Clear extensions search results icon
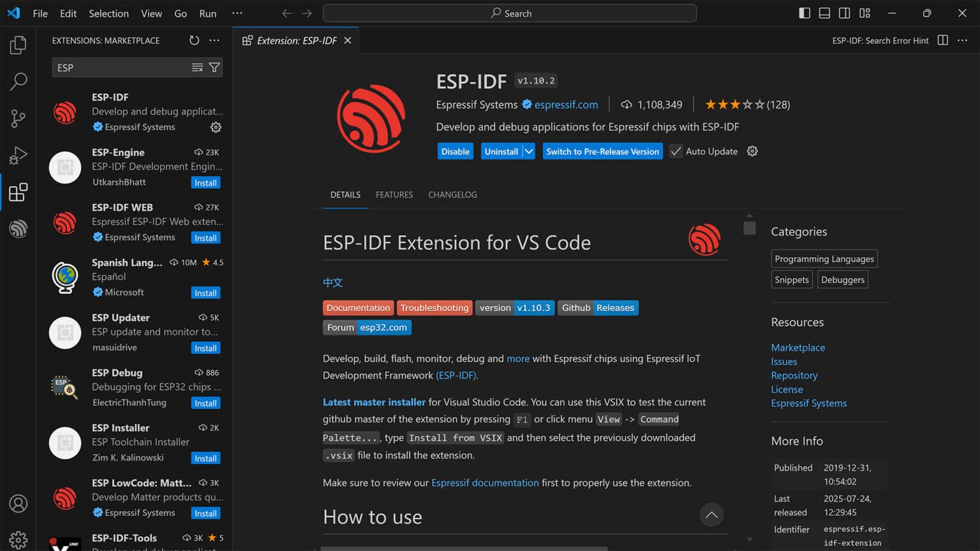The image size is (980, 551). click(197, 68)
